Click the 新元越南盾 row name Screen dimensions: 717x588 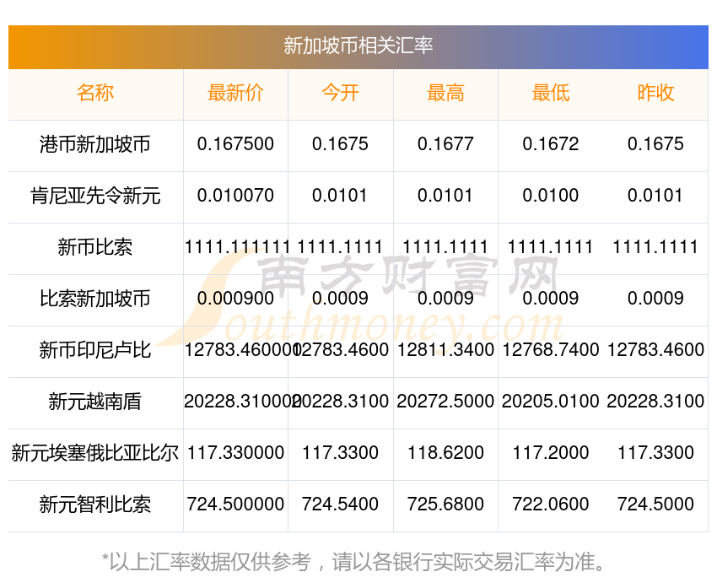pos(95,402)
